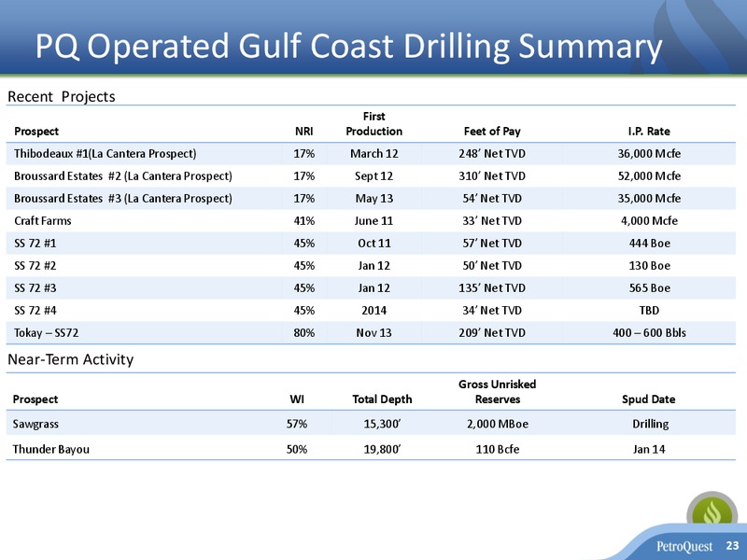Screen dimensions: 747x560
Task: Click the '34' Net TVD' feet of pay
Action: (492, 311)
